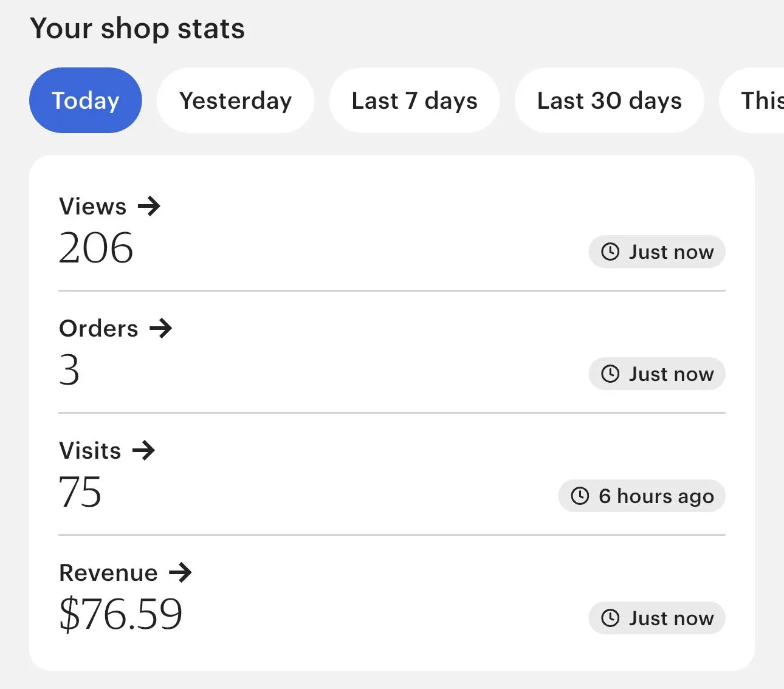Click the arrow icon beside Orders
Image resolution: width=784 pixels, height=689 pixels.
pos(161,329)
